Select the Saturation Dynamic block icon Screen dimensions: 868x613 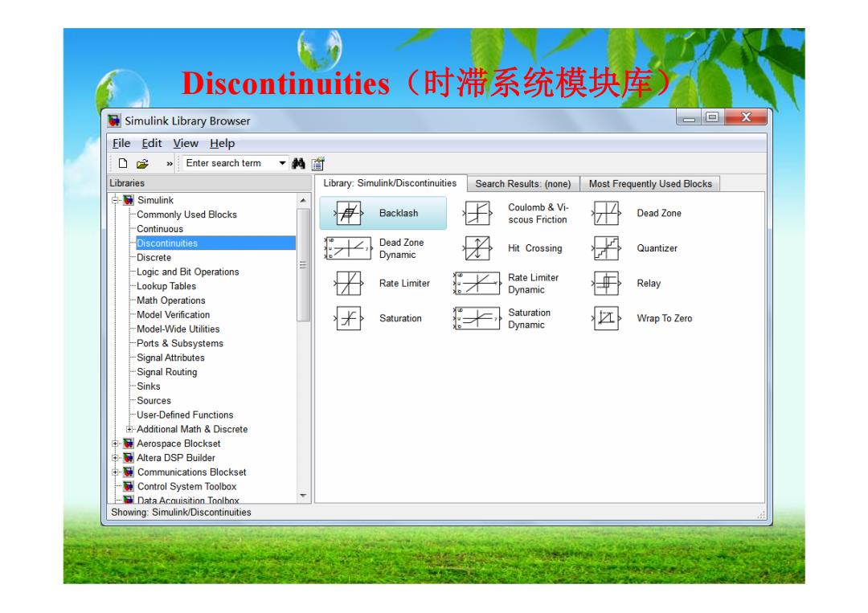point(477,318)
